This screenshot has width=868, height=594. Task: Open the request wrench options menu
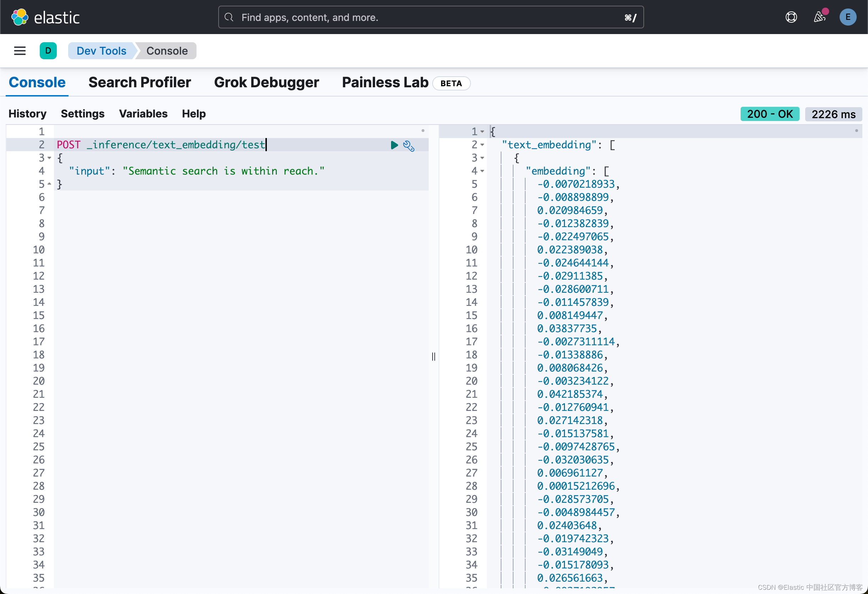coord(409,146)
